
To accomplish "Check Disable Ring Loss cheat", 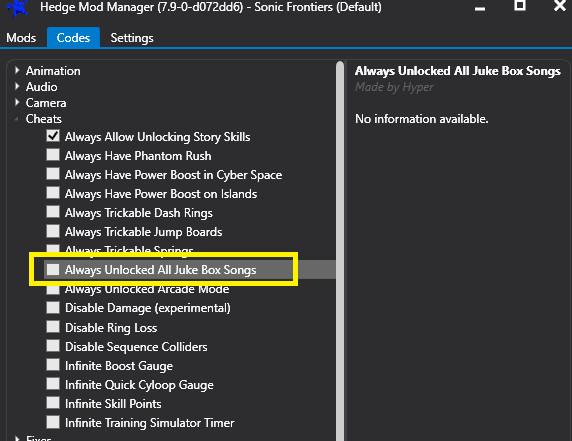I will 53,326.
